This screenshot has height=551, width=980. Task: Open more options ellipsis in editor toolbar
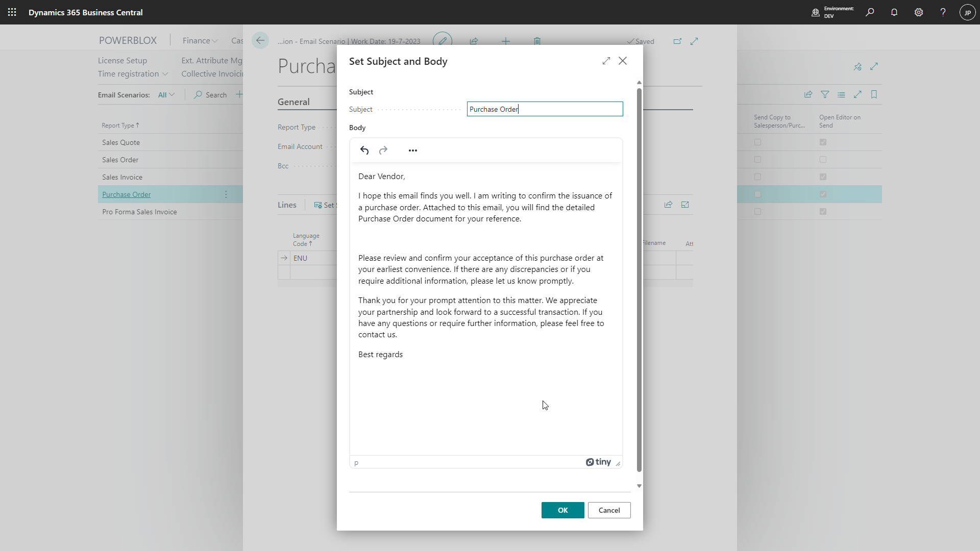click(413, 150)
